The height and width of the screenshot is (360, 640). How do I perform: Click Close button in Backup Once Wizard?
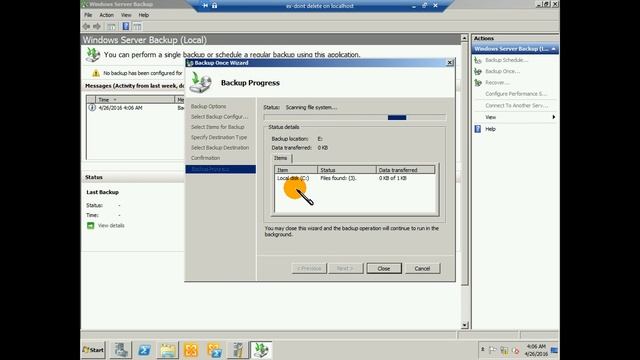(384, 269)
